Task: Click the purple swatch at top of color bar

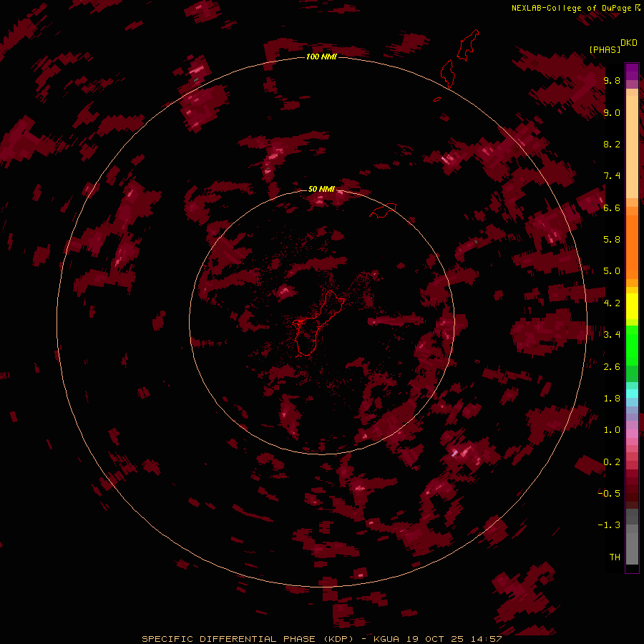Action: [632, 72]
